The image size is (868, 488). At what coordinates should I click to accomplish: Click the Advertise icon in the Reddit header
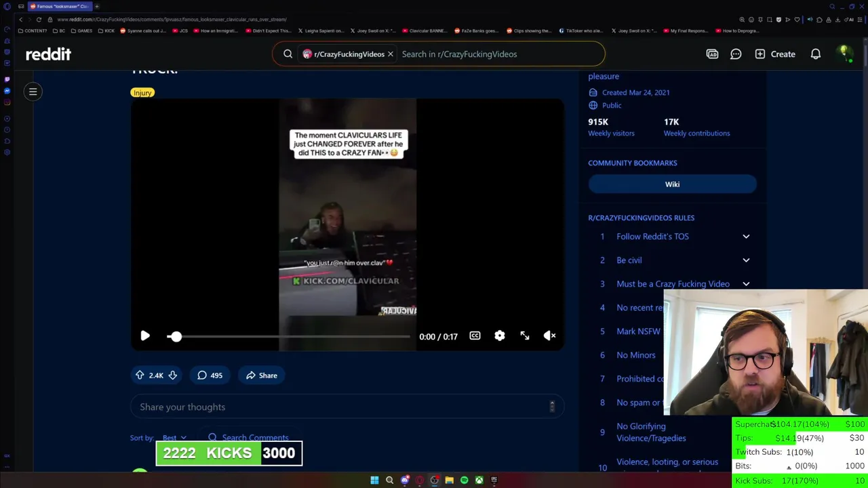point(712,54)
